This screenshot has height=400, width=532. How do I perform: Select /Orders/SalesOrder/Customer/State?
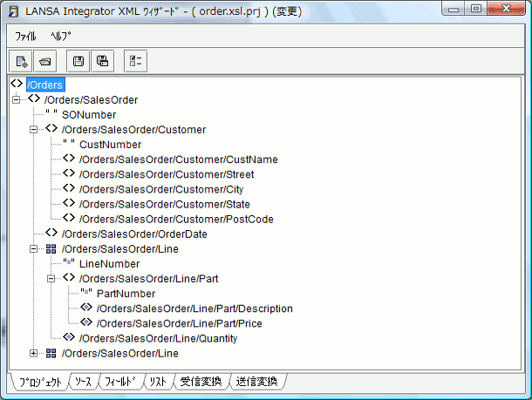point(165,205)
